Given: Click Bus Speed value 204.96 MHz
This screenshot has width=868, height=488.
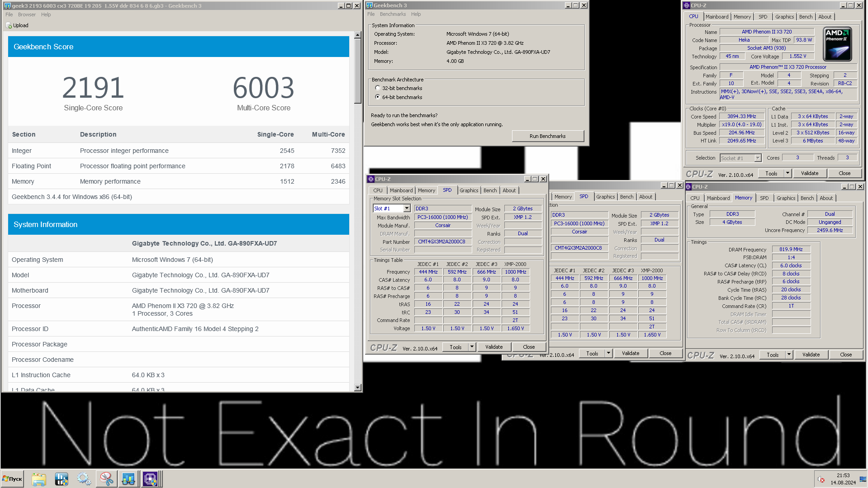Looking at the screenshot, I should click(741, 133).
